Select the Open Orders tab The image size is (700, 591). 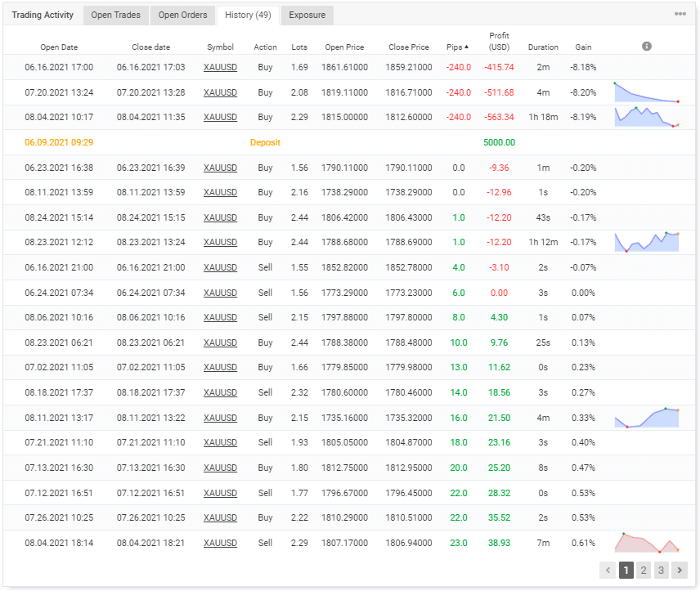click(x=182, y=15)
